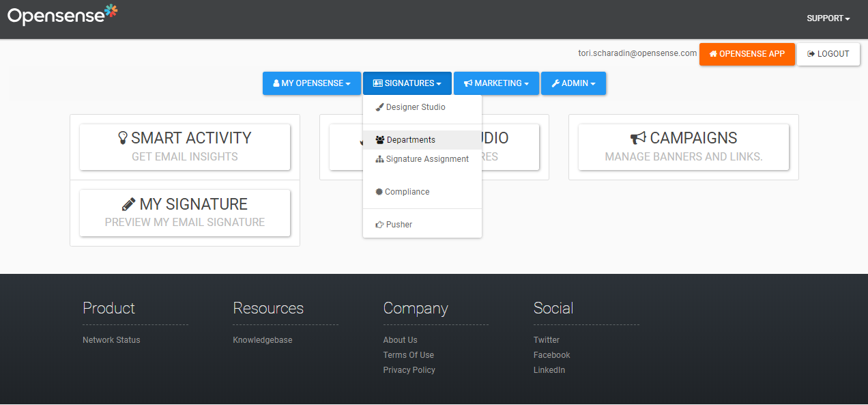Screen dimensions: 868x405
Task: Open the Smart Activity card
Action: (185, 147)
